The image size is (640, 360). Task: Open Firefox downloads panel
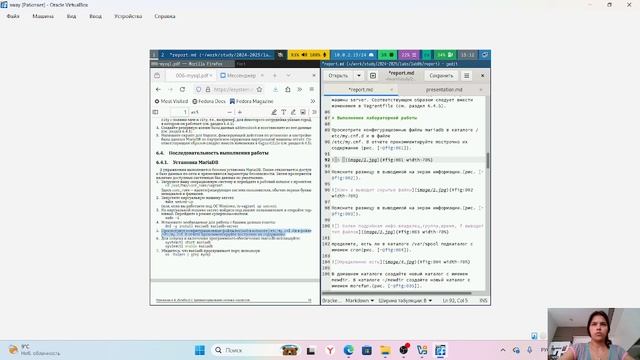pyautogui.click(x=276, y=89)
